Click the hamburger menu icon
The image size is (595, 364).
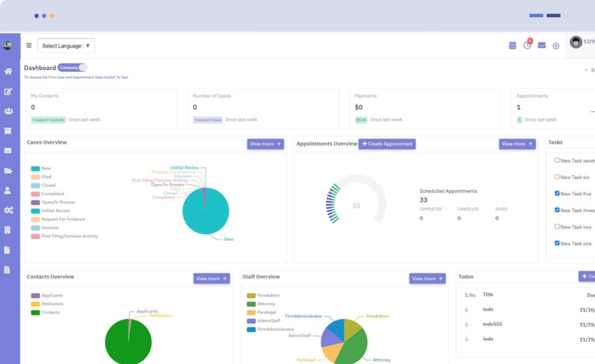coord(29,45)
